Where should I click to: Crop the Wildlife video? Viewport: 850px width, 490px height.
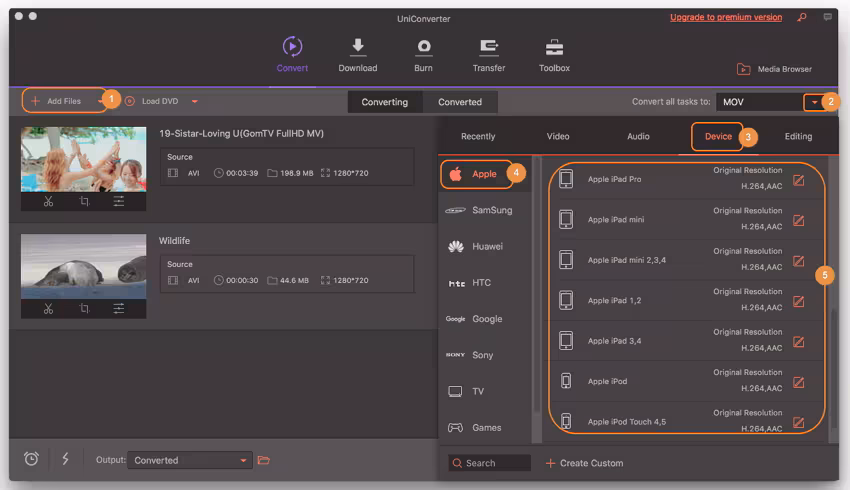point(84,308)
